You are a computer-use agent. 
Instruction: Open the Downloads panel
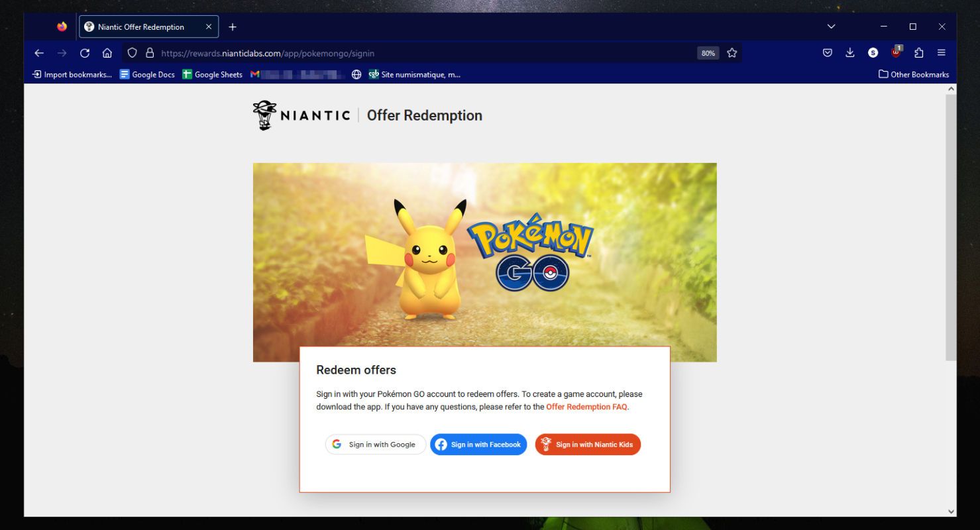850,53
